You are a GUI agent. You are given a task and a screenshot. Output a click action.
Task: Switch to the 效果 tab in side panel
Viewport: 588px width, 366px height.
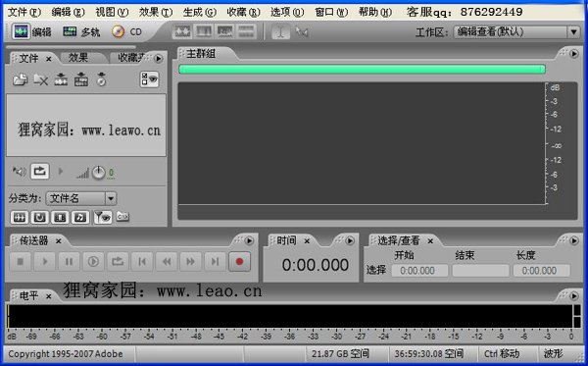click(78, 58)
